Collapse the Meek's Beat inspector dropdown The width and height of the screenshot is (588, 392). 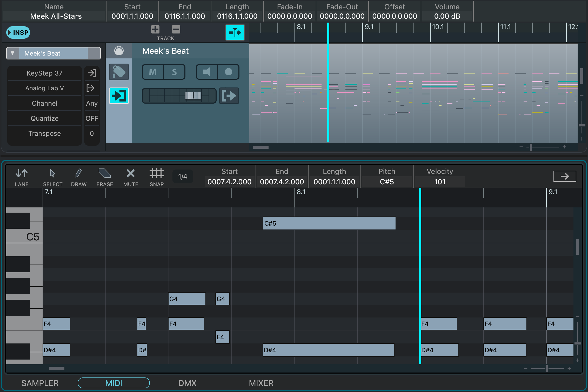pos(12,53)
